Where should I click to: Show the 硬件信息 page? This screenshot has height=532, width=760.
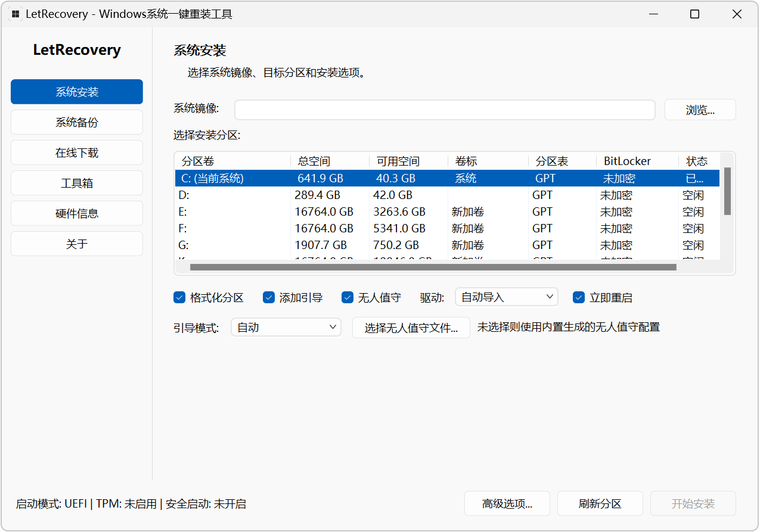click(77, 213)
